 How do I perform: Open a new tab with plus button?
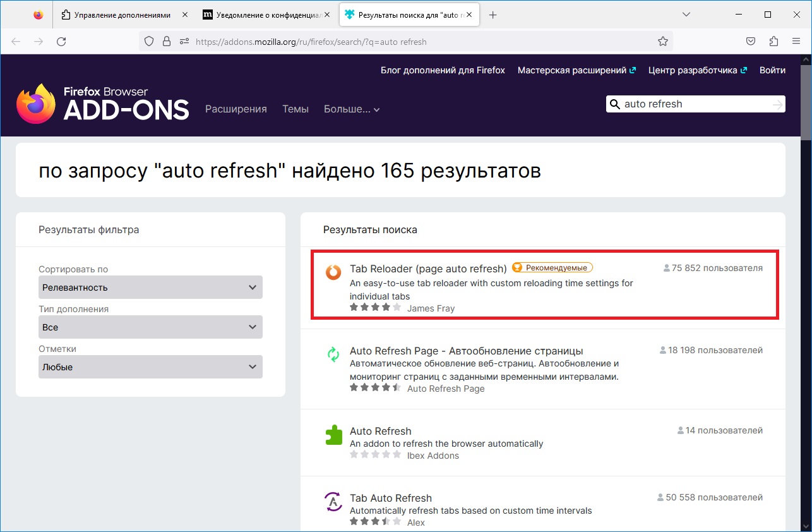point(493,15)
